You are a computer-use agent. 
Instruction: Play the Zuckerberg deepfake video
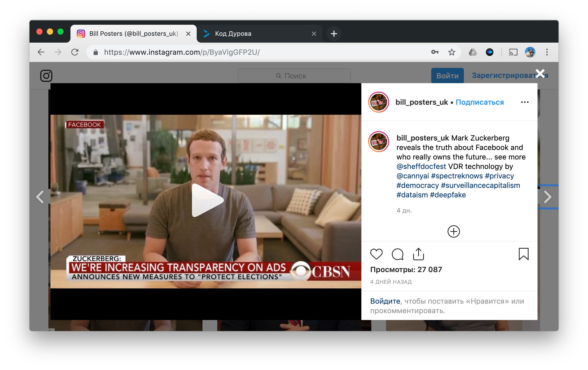(208, 200)
